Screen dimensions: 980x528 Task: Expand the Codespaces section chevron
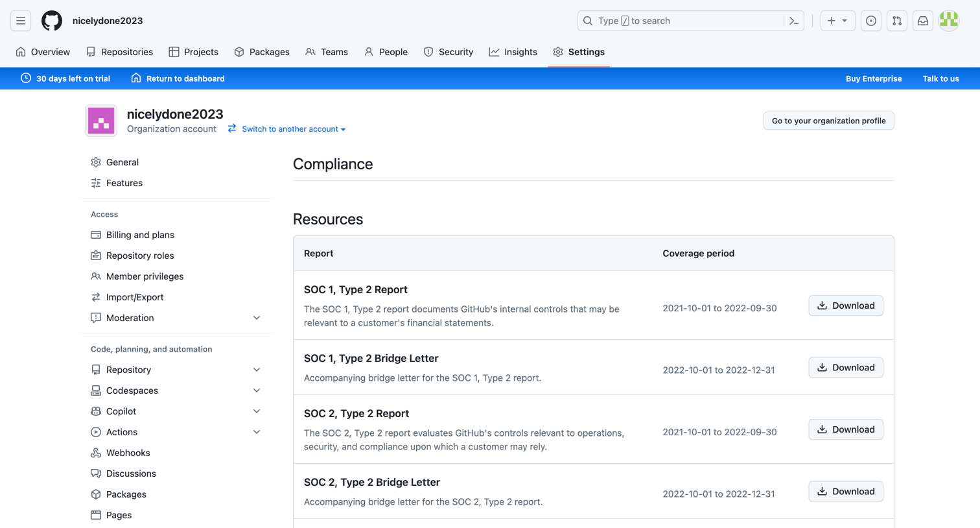(257, 390)
